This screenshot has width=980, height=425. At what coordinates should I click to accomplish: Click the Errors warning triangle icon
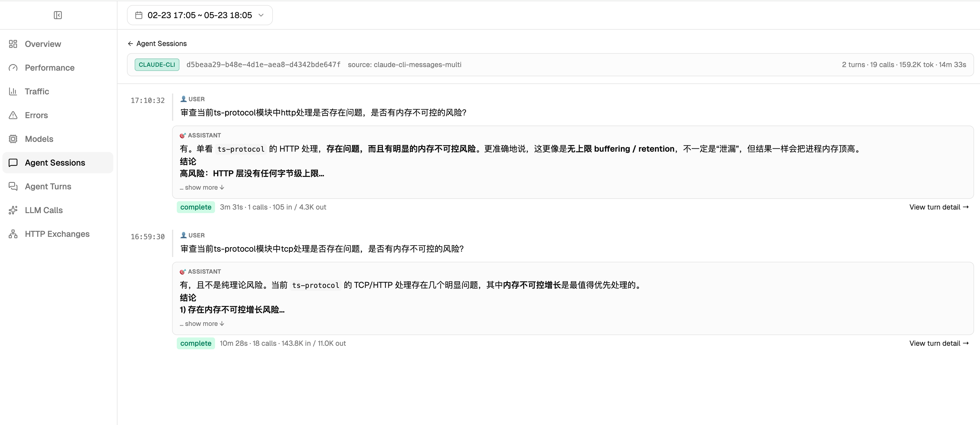pos(13,115)
